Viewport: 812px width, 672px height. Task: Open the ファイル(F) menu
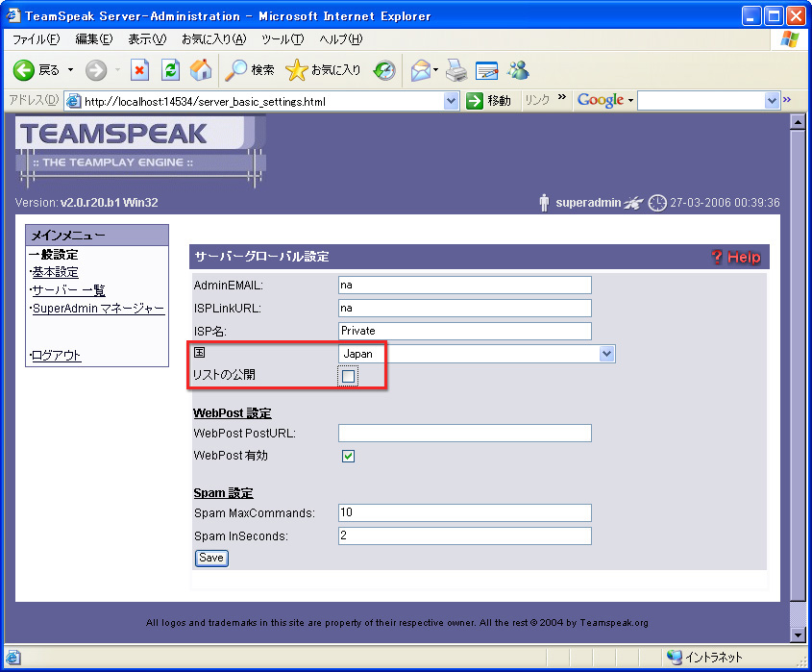point(36,39)
